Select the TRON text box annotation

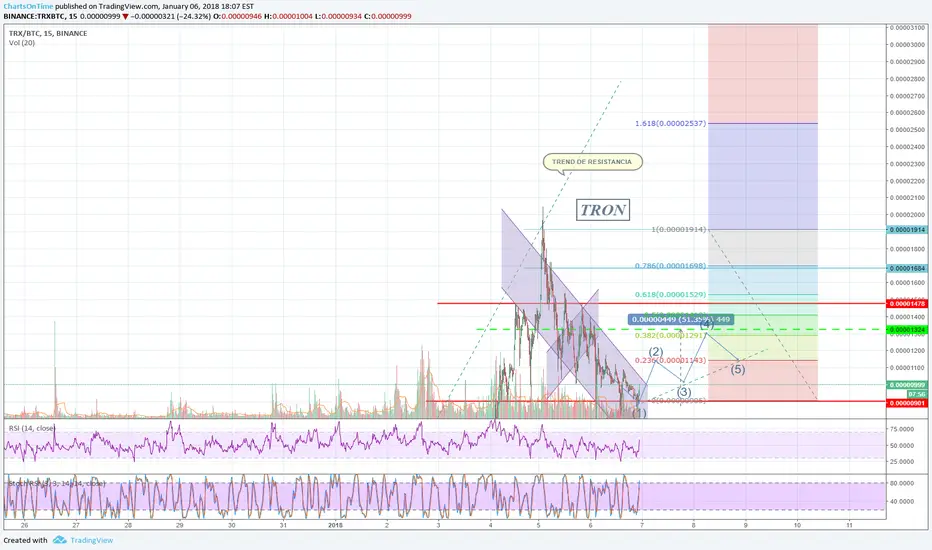(x=603, y=210)
